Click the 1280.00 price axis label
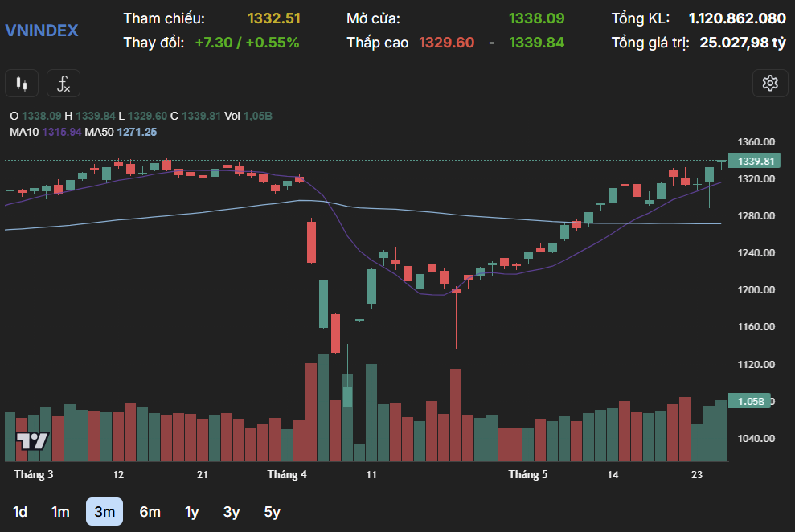 (x=756, y=216)
